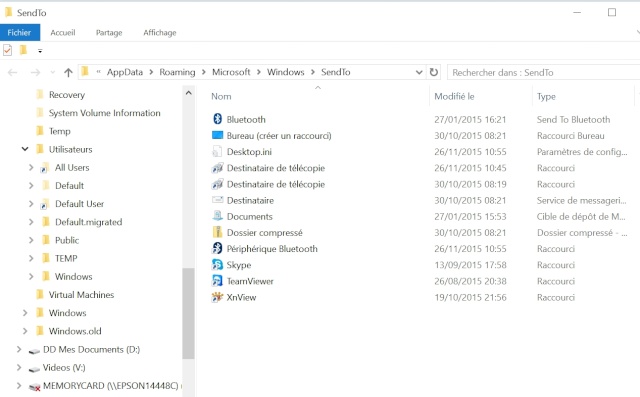
Task: Click AppData in the breadcrumb path
Action: [125, 72]
